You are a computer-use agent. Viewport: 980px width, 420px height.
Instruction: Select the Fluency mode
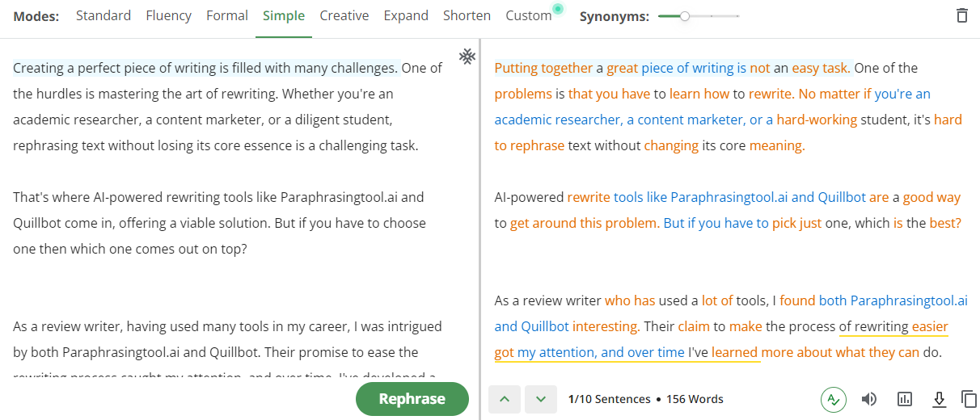pos(169,16)
